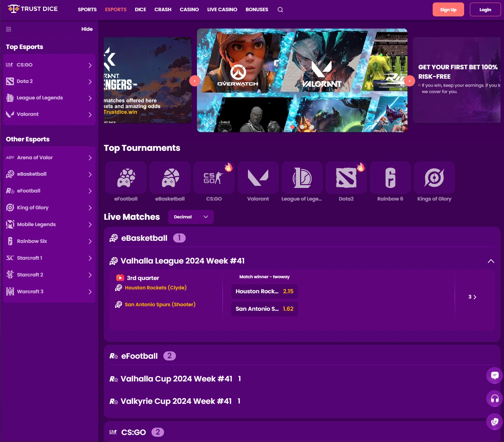
Task: Expand the Dota 2 sidebar chevron
Action: coord(90,82)
